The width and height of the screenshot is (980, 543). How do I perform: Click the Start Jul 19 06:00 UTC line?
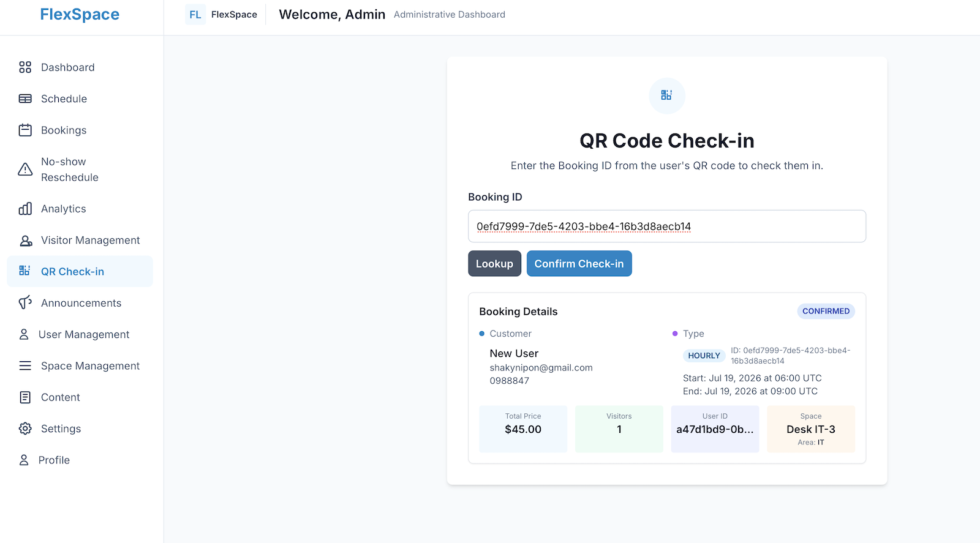[x=752, y=378]
